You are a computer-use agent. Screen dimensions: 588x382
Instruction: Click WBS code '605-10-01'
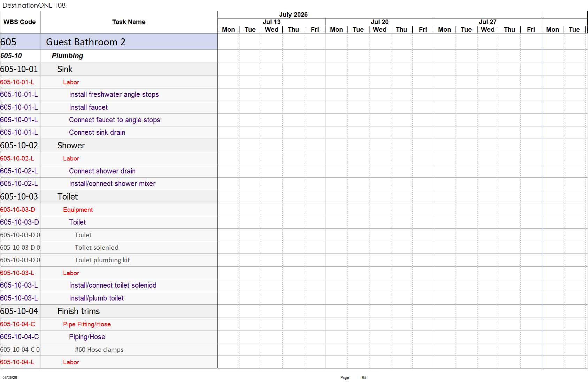19,69
